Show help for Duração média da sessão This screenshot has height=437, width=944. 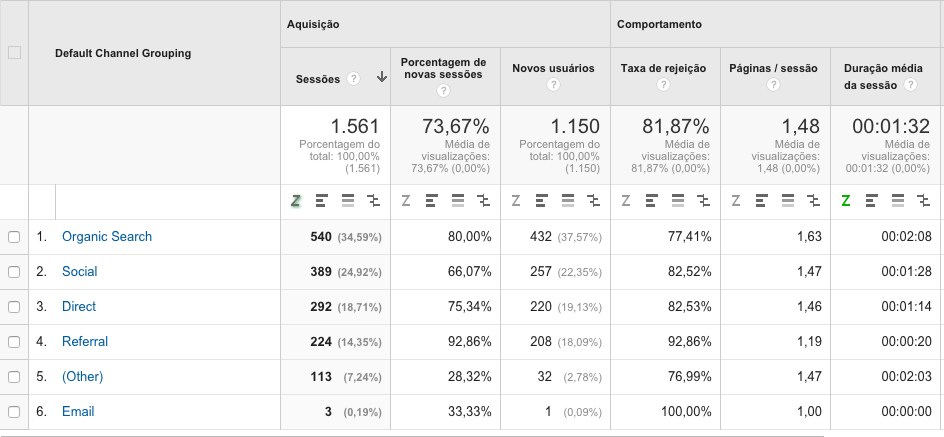[910, 86]
